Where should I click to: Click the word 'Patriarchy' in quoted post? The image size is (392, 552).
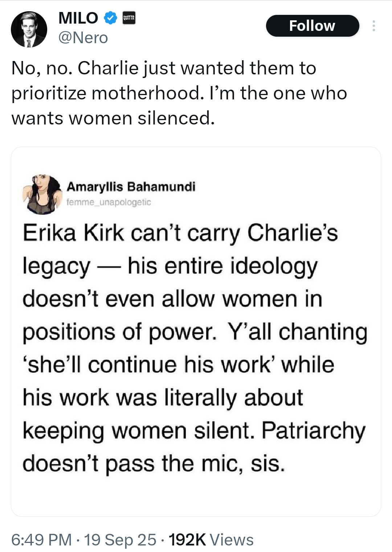click(x=313, y=431)
